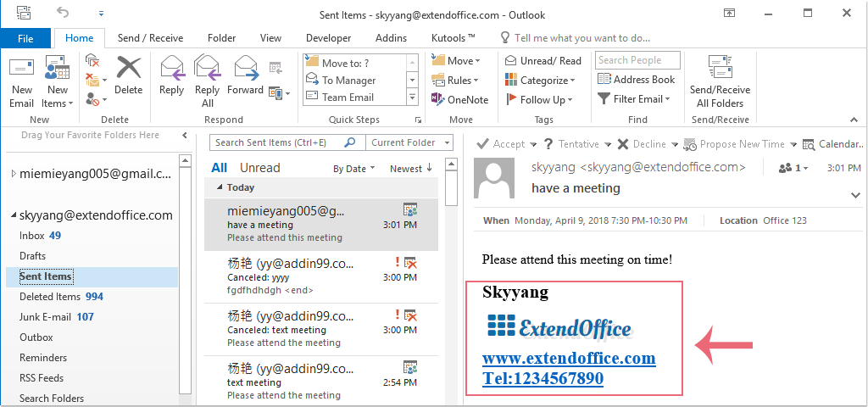868x407 pixels.
Task: Click the Decline meeting button
Action: coord(648,144)
